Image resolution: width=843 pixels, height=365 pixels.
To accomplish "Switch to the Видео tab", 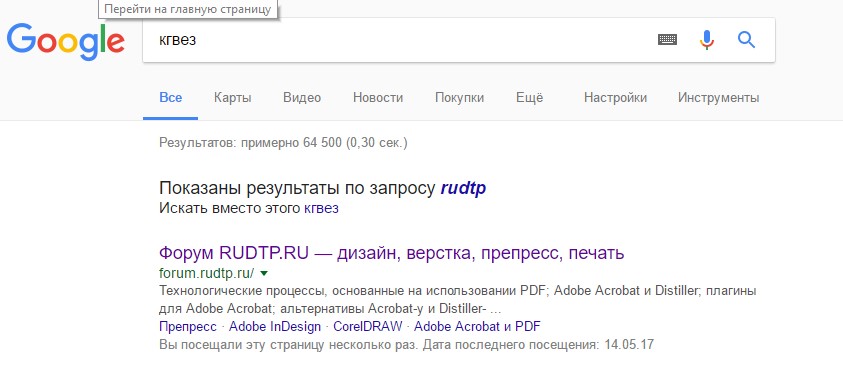I will click(302, 98).
